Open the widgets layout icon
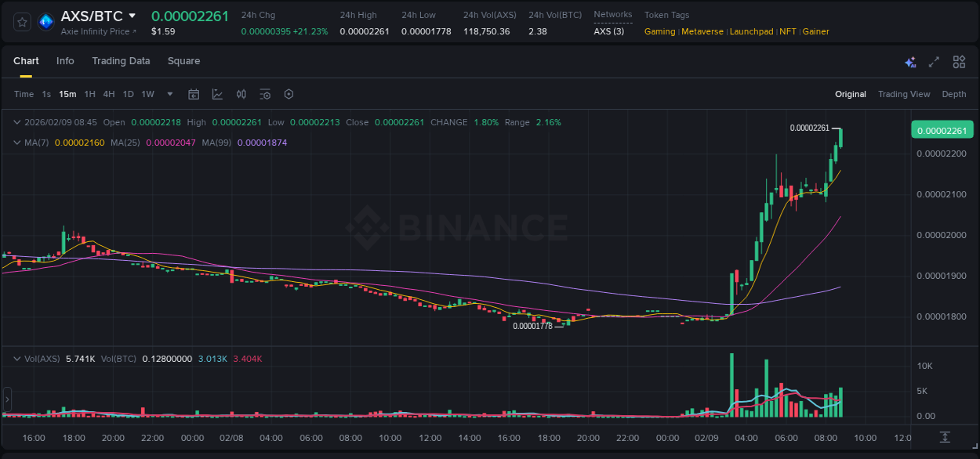The height and width of the screenshot is (459, 980). [x=959, y=61]
